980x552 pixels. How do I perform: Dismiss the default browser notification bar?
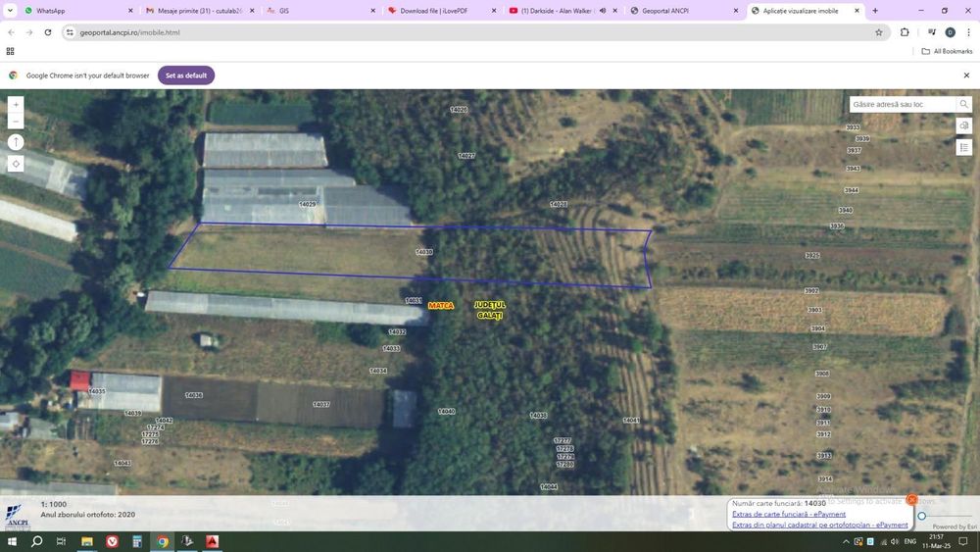(x=966, y=75)
